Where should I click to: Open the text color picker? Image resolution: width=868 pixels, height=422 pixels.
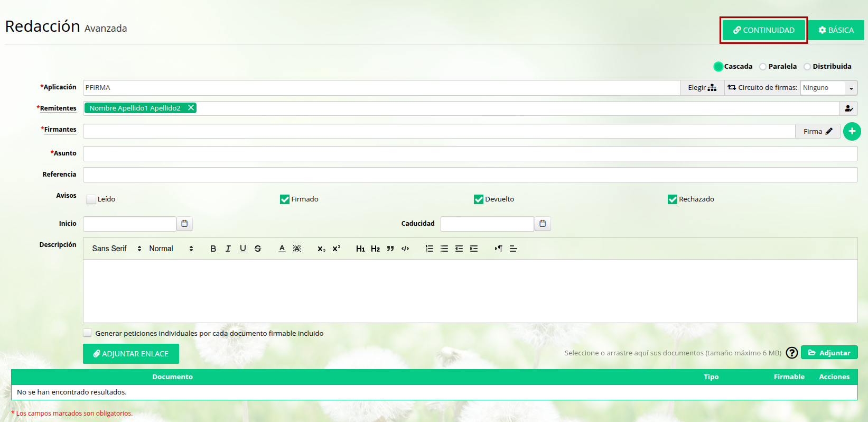coord(282,249)
